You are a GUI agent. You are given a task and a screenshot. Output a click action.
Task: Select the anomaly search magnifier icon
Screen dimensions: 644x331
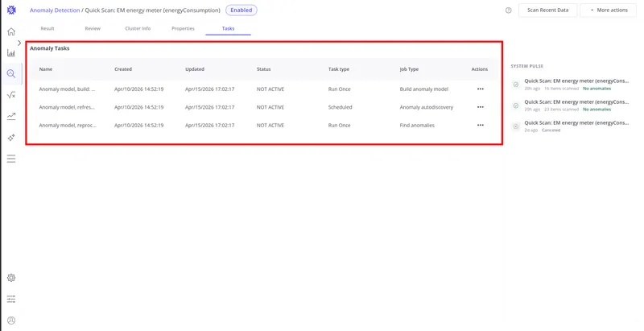11,74
